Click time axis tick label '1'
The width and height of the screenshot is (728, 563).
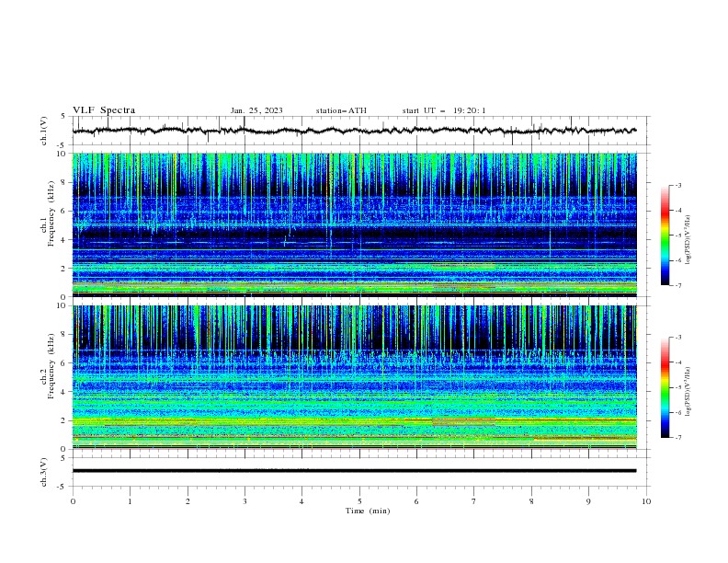tap(130, 501)
